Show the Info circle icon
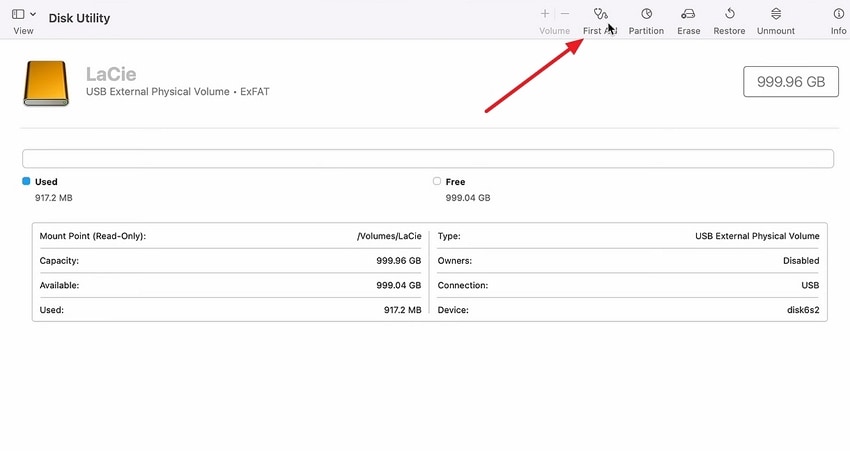This screenshot has height=451, width=850. click(838, 14)
